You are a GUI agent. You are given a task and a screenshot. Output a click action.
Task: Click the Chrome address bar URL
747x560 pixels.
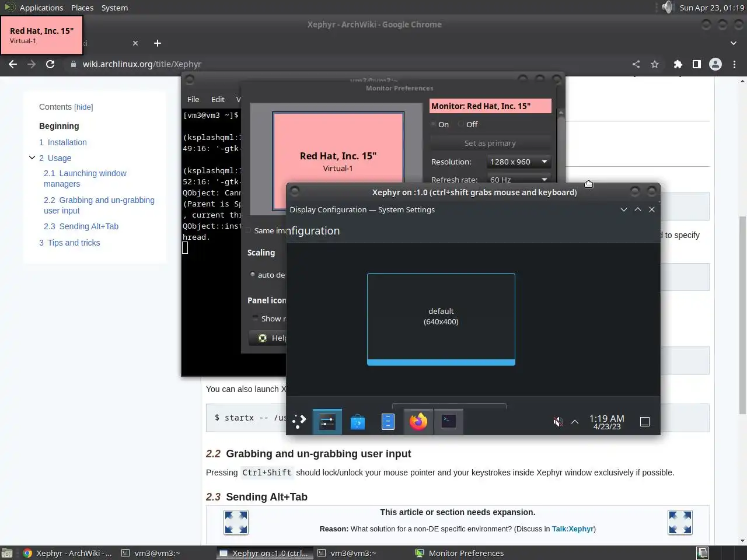click(x=142, y=64)
